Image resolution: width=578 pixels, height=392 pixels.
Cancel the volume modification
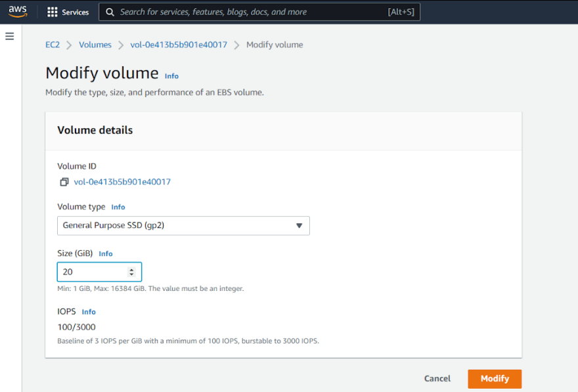[x=437, y=379]
